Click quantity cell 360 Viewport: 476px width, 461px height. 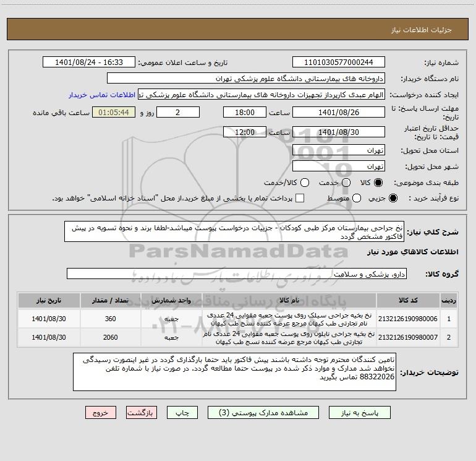tap(110, 319)
